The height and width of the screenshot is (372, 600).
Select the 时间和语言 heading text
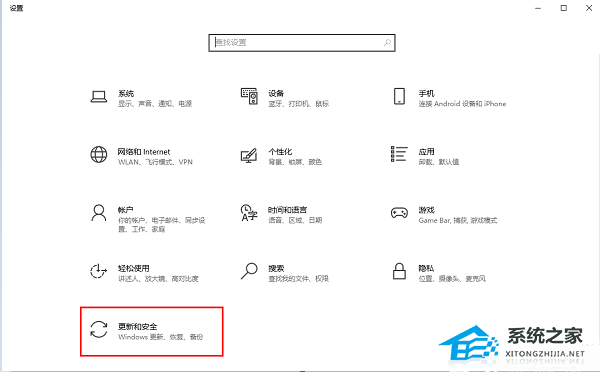pos(287,210)
